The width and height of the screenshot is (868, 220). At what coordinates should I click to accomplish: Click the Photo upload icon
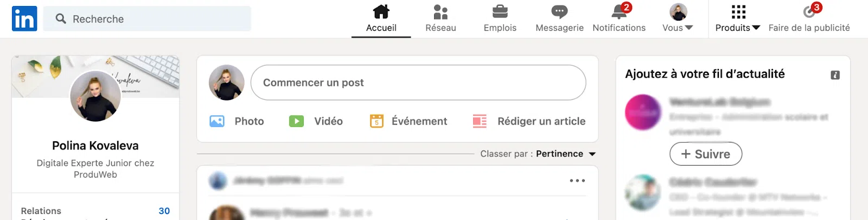click(217, 121)
